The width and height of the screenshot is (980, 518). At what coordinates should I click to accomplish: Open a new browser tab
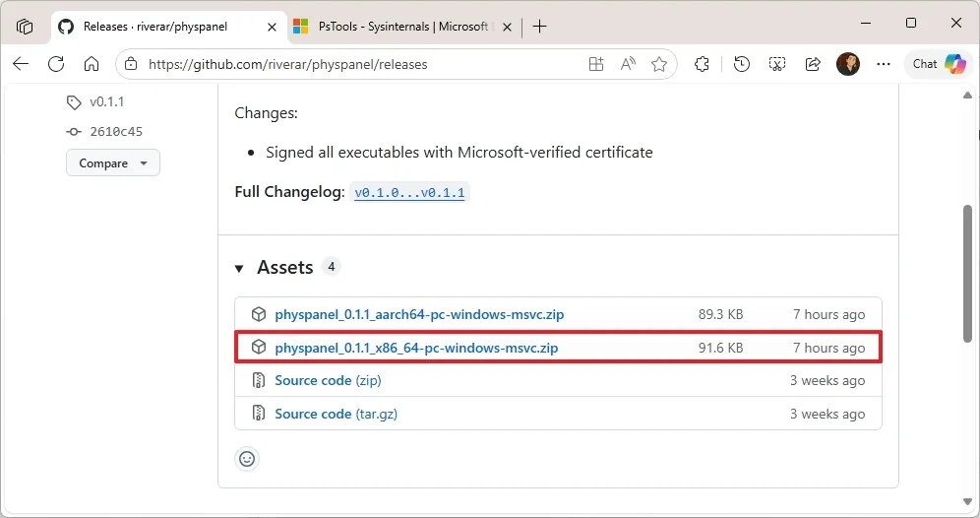[539, 27]
